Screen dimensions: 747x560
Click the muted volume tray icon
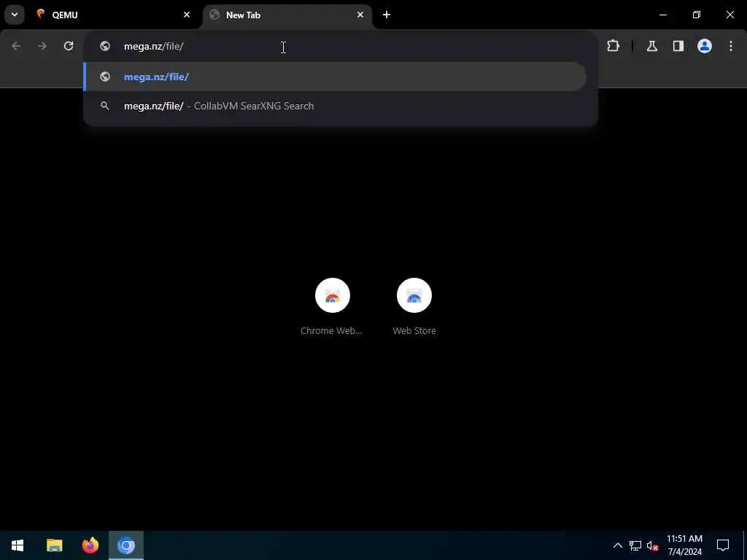coord(653,545)
